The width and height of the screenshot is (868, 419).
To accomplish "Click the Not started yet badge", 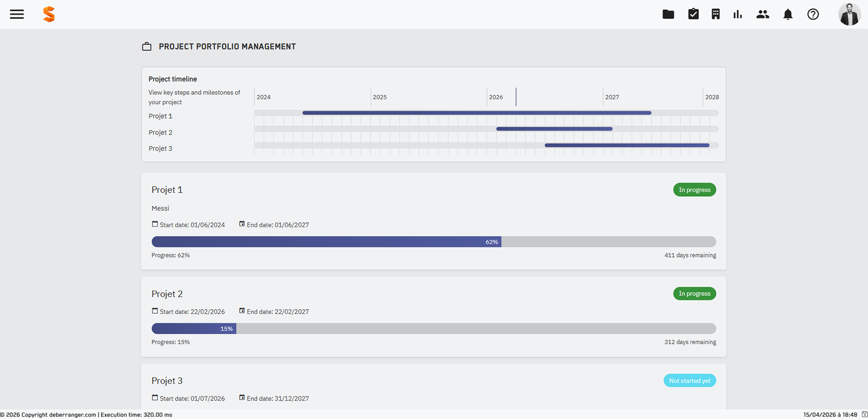I will pyautogui.click(x=690, y=381).
